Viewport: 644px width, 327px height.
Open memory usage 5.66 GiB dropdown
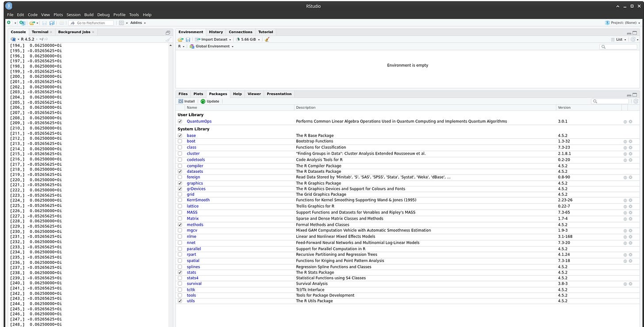tap(248, 39)
